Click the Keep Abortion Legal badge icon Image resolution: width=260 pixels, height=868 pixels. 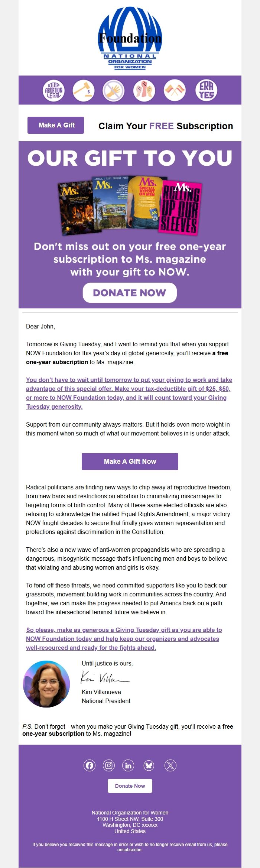[53, 90]
